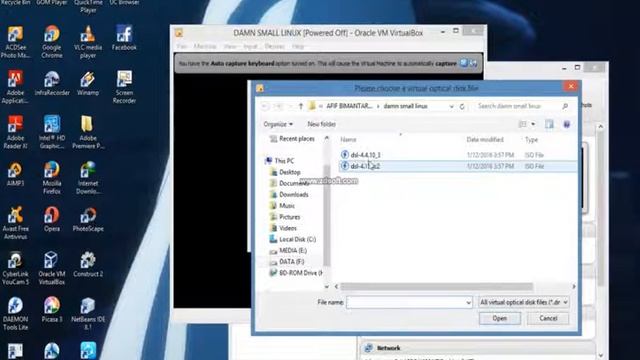Launch Opera browser desktop icon
Viewport: 640px width, 360px height.
pos(52,219)
